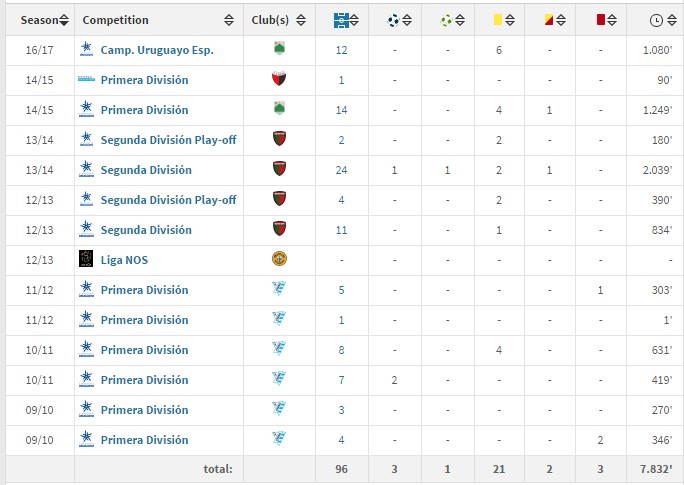Click the second-yellow card icon header

549,20
